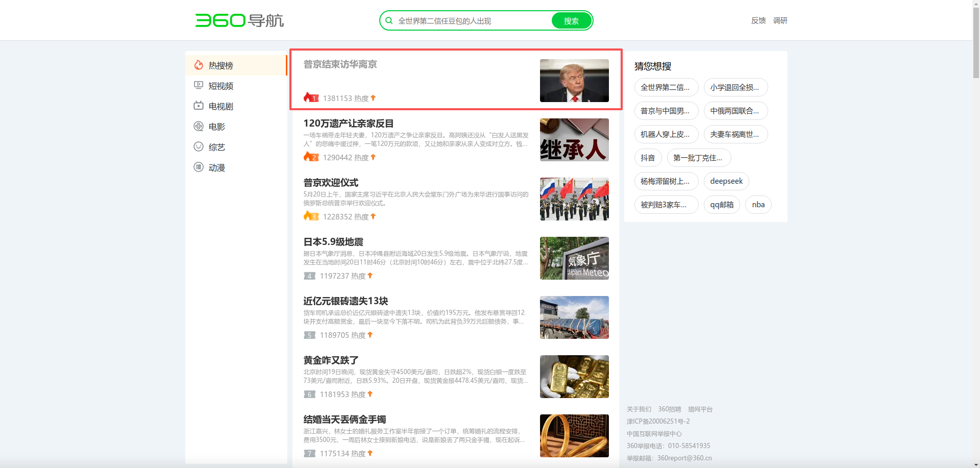Click up arrow next to 1381153 热度
This screenshot has height=468, width=980.
pyautogui.click(x=373, y=97)
